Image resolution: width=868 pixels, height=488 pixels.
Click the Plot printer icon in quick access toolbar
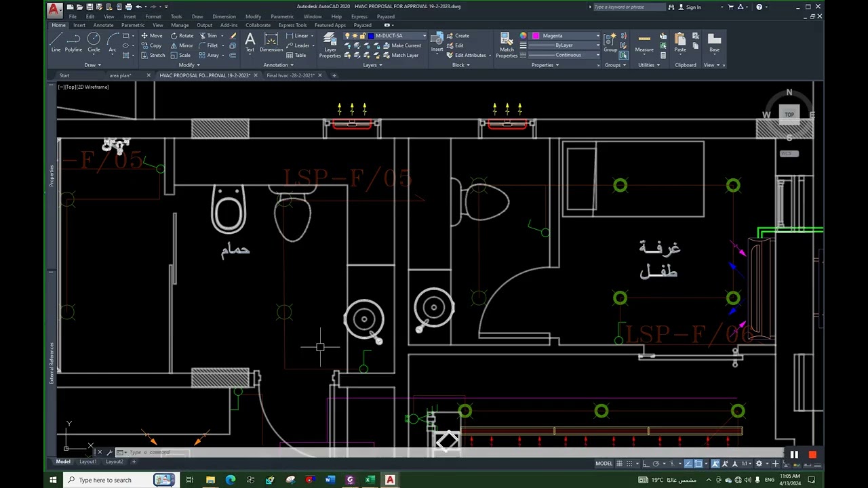coord(128,7)
